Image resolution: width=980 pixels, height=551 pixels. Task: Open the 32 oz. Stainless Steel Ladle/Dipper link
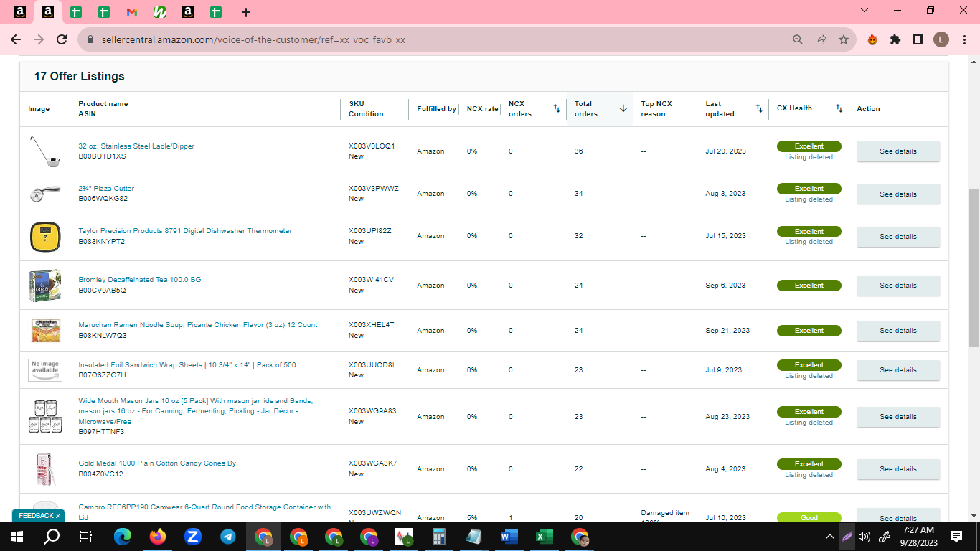click(136, 146)
